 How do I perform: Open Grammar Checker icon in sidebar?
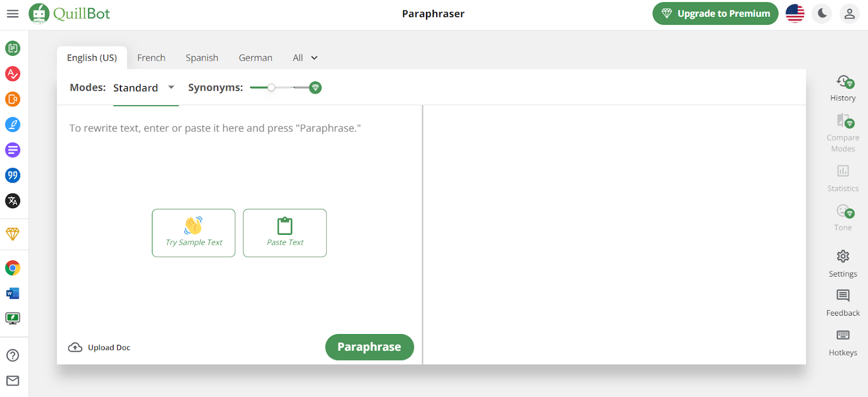coord(12,74)
